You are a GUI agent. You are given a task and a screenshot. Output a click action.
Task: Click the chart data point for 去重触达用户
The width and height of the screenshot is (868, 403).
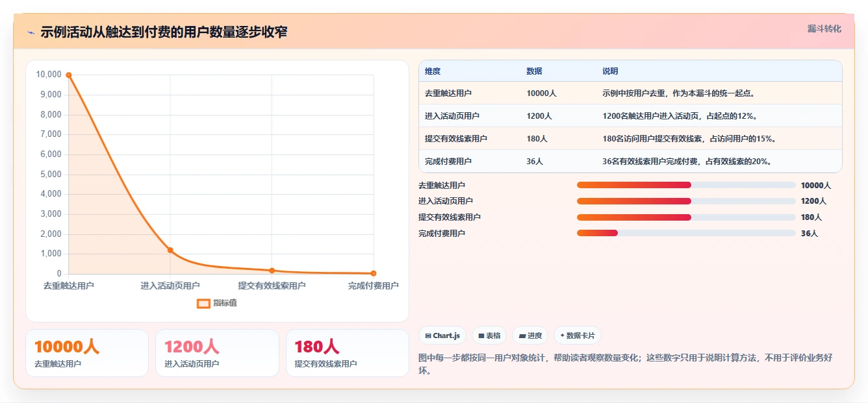pos(69,75)
